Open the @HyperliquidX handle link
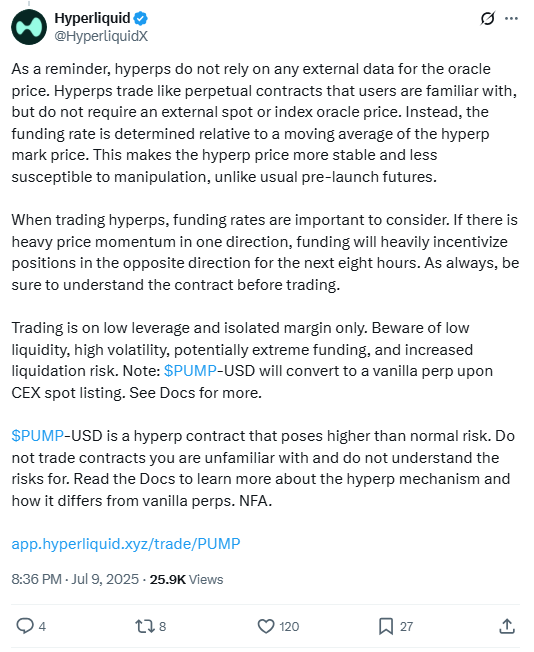Viewport: 534px width, 652px height. [x=101, y=37]
